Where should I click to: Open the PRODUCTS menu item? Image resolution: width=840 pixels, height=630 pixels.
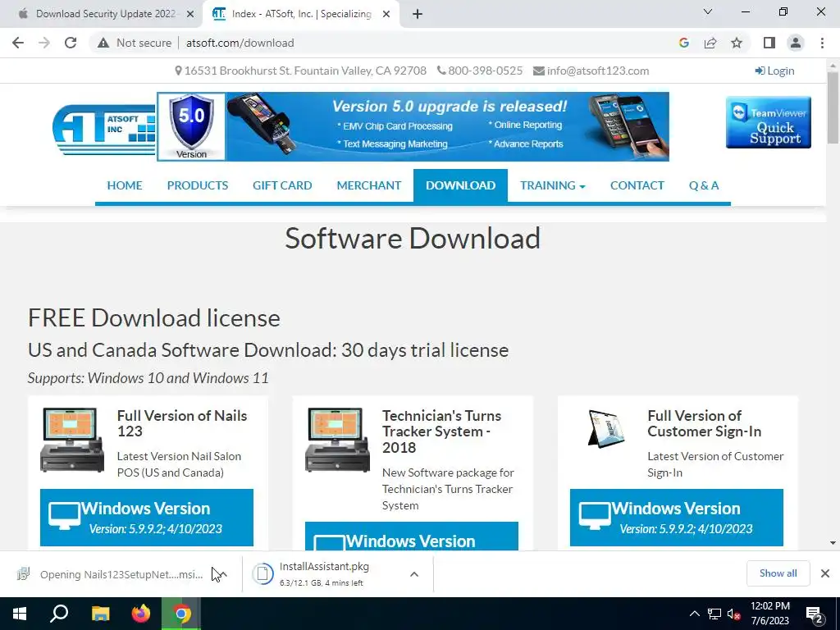[198, 185]
